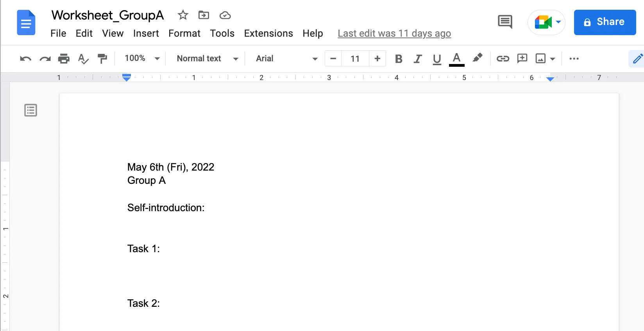This screenshot has width=644, height=331.
Task: Open the 'Last edit was 11 days ago' link
Action: (x=394, y=34)
